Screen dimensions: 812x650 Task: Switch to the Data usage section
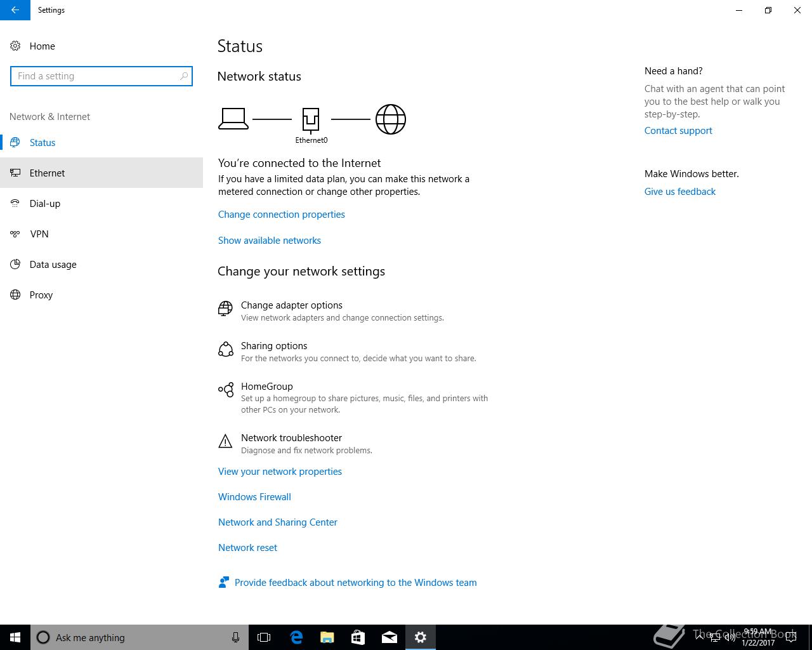[x=101, y=264]
